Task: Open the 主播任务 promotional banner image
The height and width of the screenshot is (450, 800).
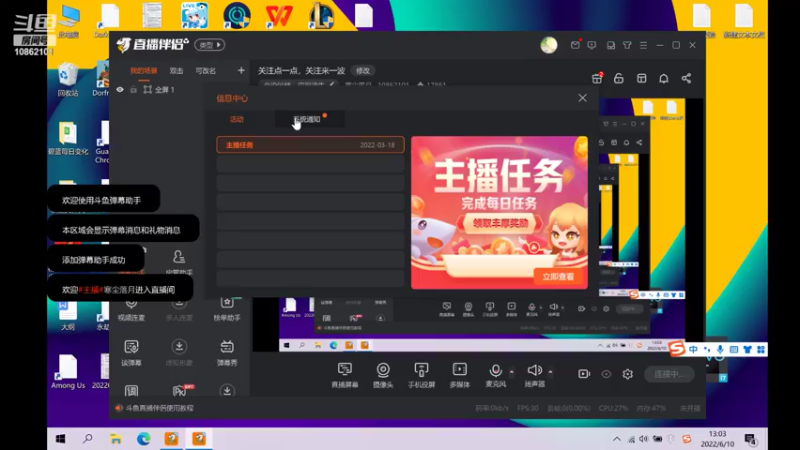Action: tap(499, 212)
